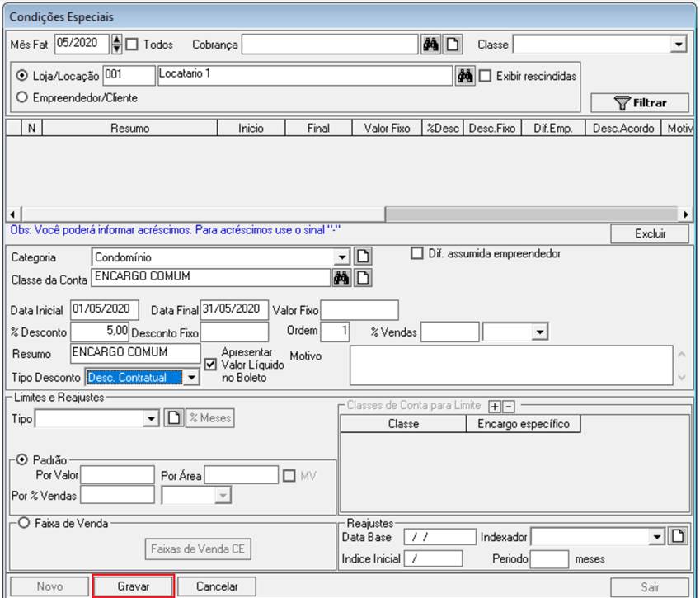
Task: Click Encargo específico column header
Action: click(524, 423)
